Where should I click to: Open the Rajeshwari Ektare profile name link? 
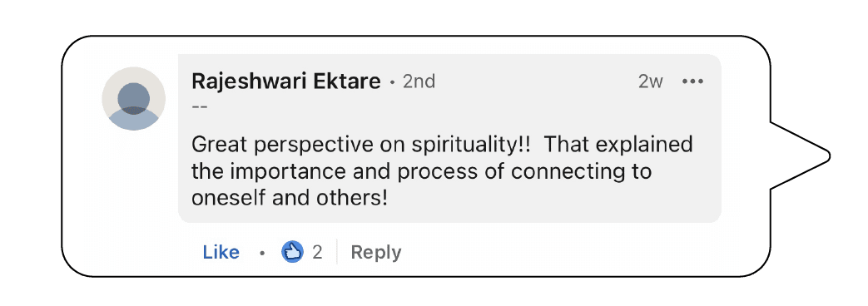[x=286, y=81]
